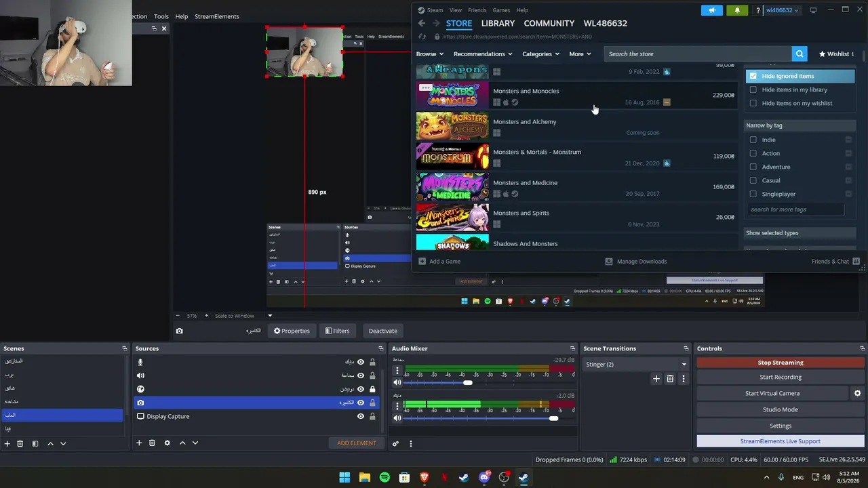
Task: Click the Filters button
Action: 337,331
